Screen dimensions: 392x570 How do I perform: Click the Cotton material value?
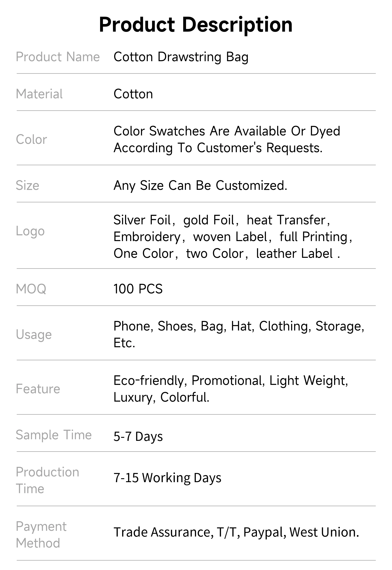point(133,94)
